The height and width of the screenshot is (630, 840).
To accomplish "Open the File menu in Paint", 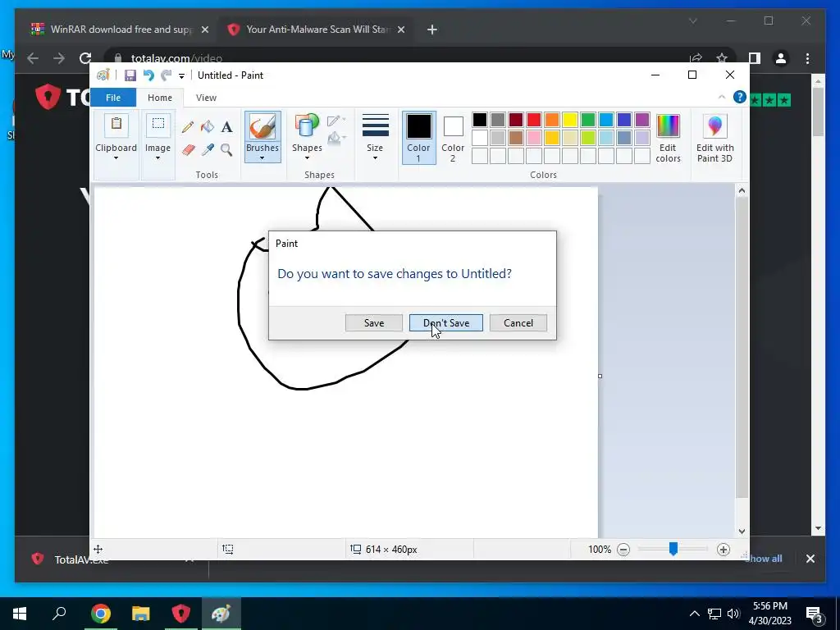I will (x=113, y=98).
